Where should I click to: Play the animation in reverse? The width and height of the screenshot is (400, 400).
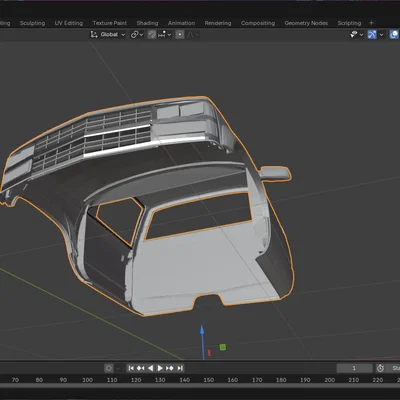click(150, 368)
